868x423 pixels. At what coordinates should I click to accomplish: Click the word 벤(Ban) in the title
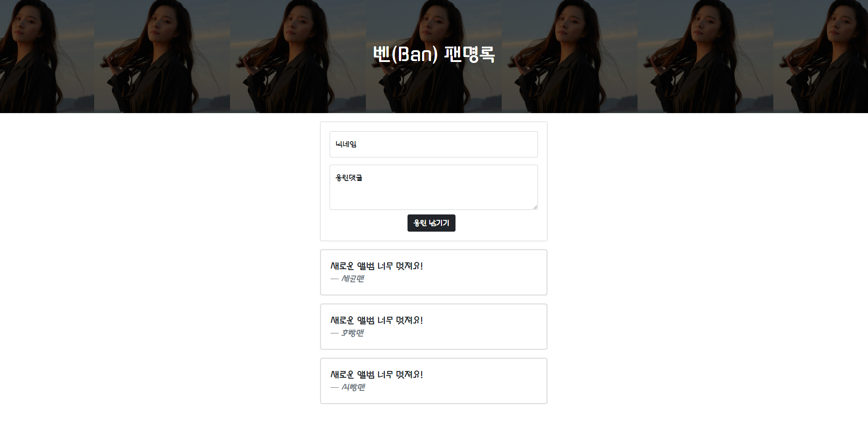coord(406,54)
